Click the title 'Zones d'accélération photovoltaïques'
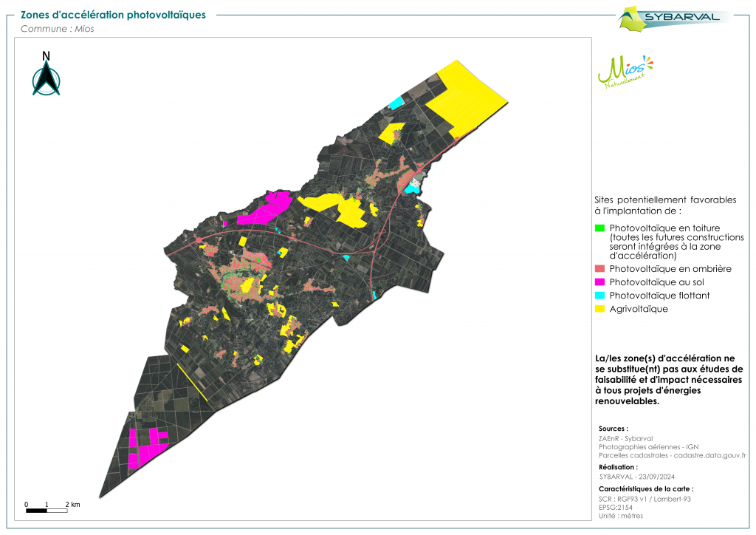The width and height of the screenshot is (756, 535). [x=113, y=15]
